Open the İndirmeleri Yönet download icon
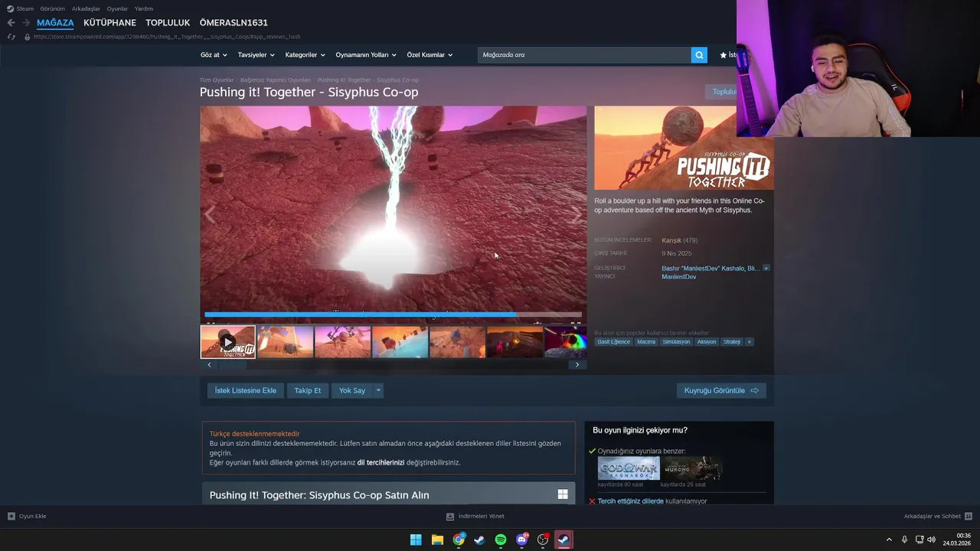The image size is (980, 551). [450, 516]
